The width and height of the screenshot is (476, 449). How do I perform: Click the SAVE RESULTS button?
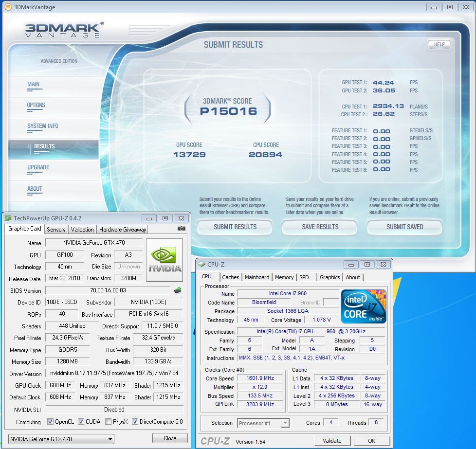[x=320, y=227]
